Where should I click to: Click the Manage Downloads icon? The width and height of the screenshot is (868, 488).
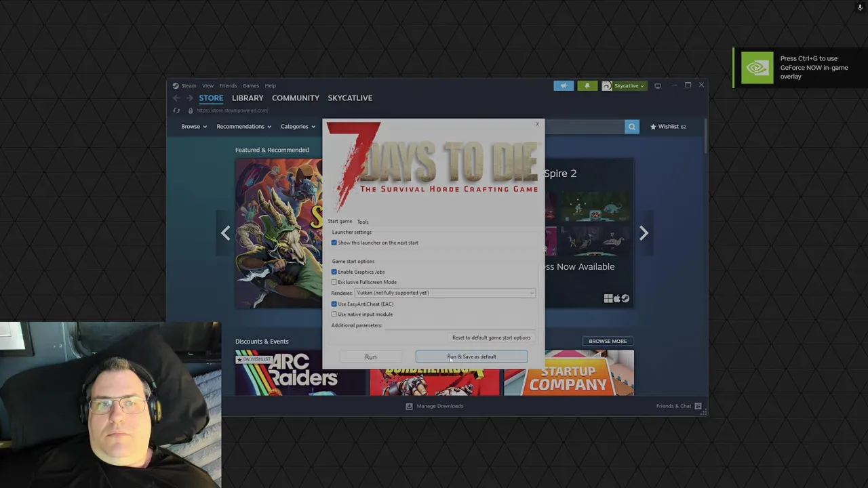tap(409, 406)
